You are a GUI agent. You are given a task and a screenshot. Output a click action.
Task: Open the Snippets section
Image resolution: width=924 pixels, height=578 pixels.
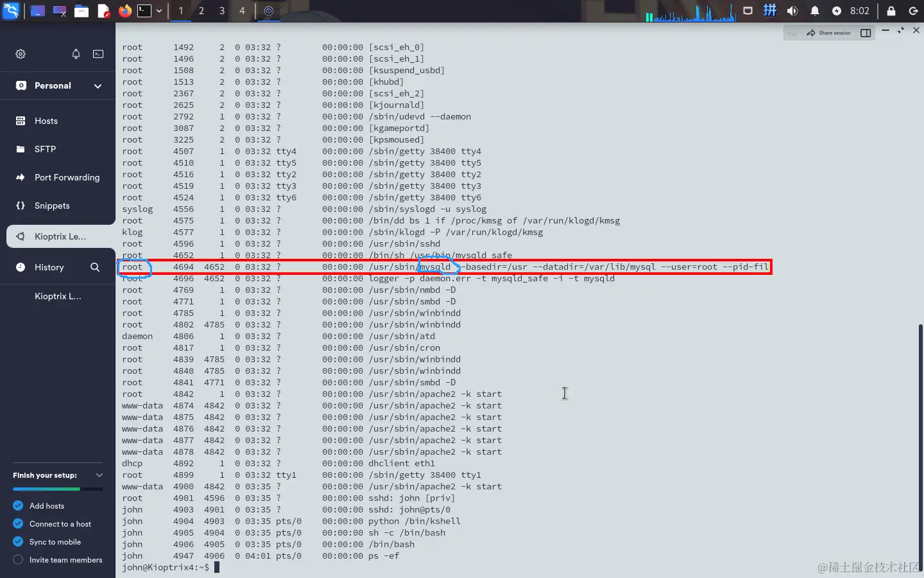[x=58, y=206]
